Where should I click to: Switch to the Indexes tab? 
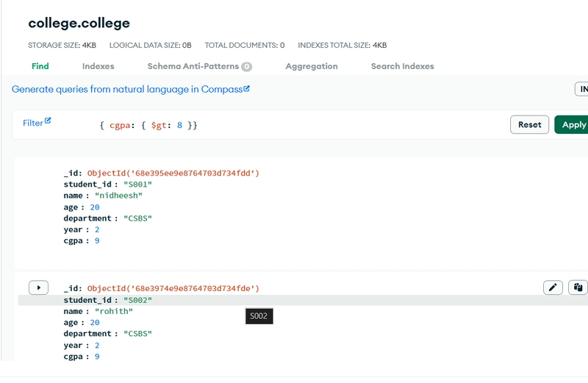98,66
